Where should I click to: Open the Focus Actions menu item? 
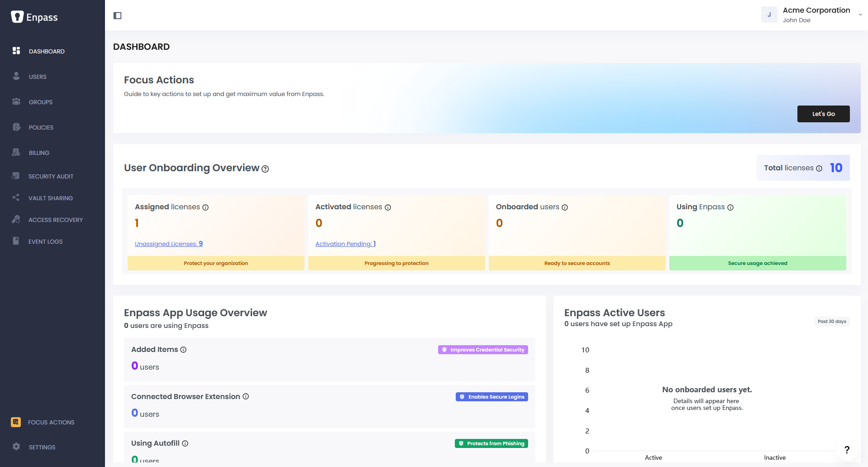51,422
